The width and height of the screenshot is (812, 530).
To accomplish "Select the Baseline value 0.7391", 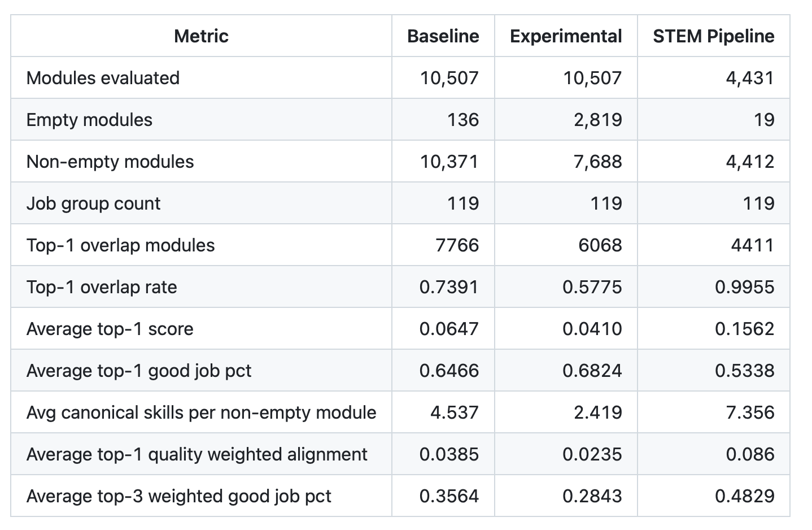I will tap(448, 287).
